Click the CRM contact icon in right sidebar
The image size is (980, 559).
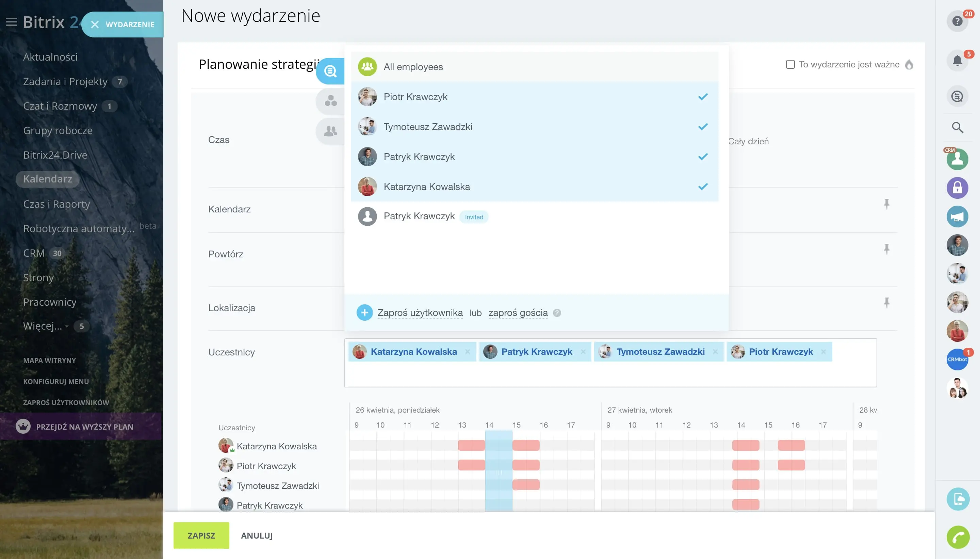point(957,159)
